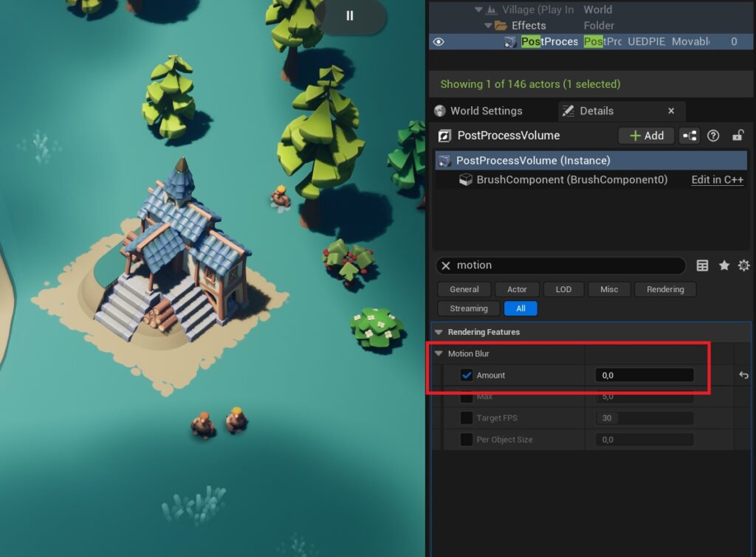Collapse the Motion Blur category
The width and height of the screenshot is (756, 557).
(439, 353)
